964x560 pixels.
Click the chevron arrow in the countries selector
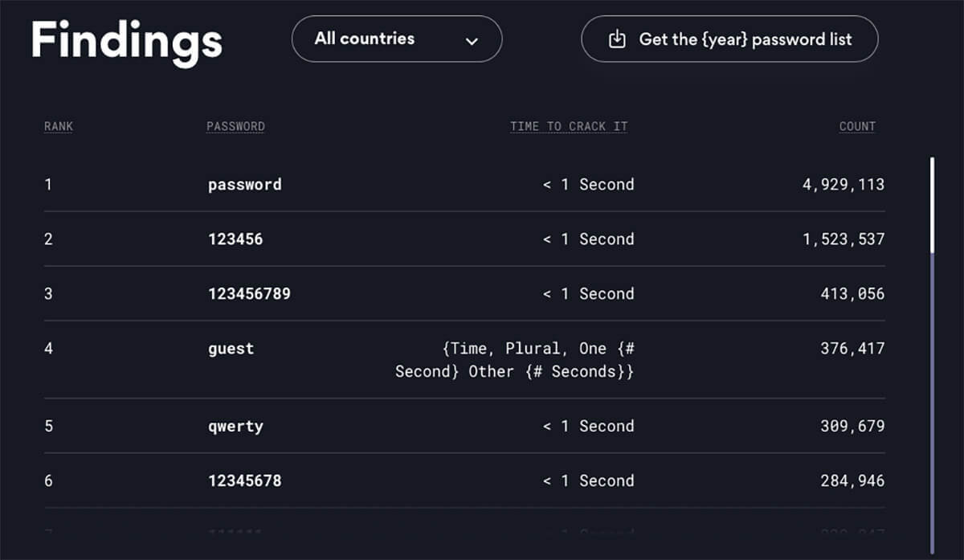472,41
